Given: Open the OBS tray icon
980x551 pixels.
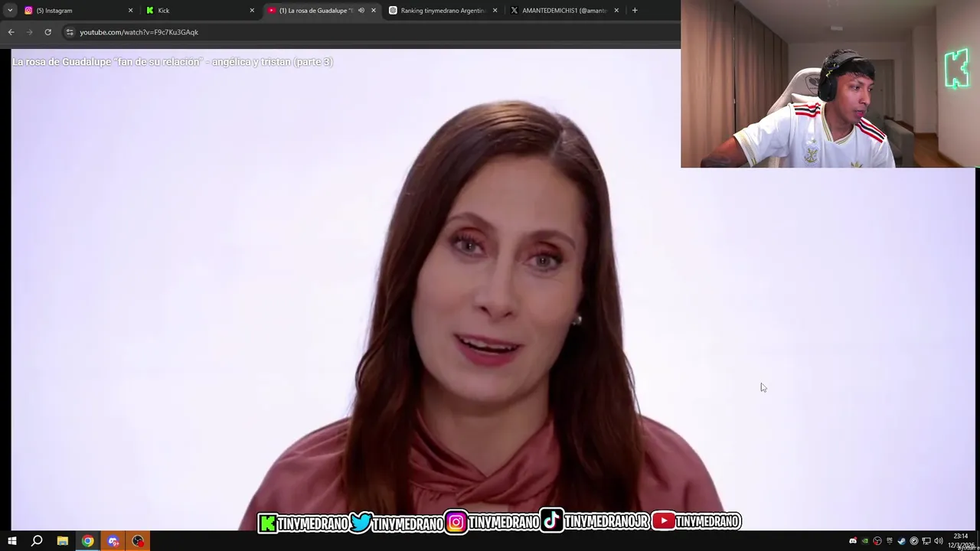Looking at the screenshot, I should [877, 541].
